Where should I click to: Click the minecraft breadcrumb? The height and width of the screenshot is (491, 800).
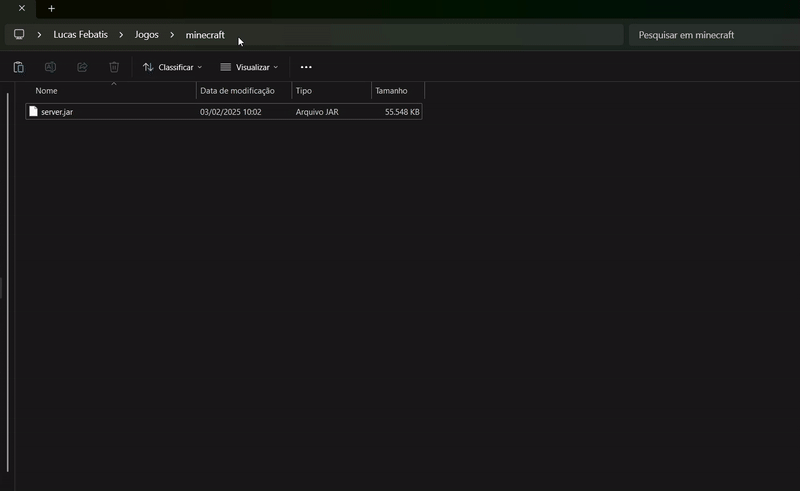coord(205,35)
